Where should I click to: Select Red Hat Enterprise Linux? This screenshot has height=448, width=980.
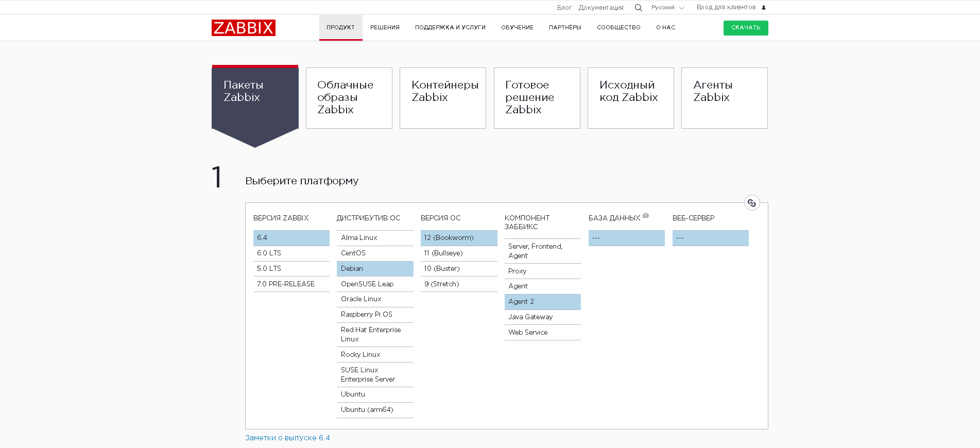(375, 335)
